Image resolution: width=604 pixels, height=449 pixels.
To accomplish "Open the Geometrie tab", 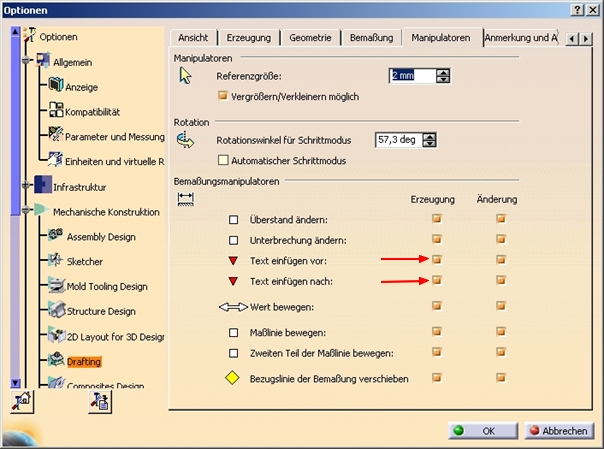I will 310,38.
